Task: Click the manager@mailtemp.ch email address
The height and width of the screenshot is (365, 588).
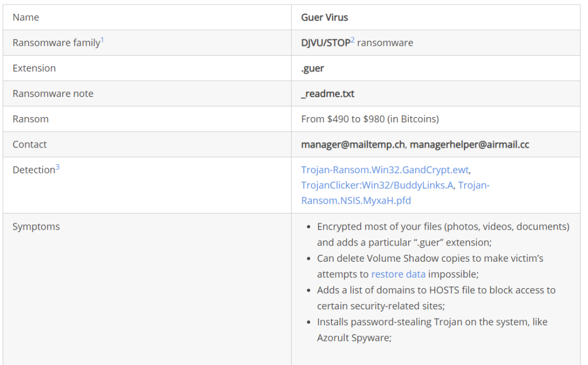Action: [x=353, y=145]
